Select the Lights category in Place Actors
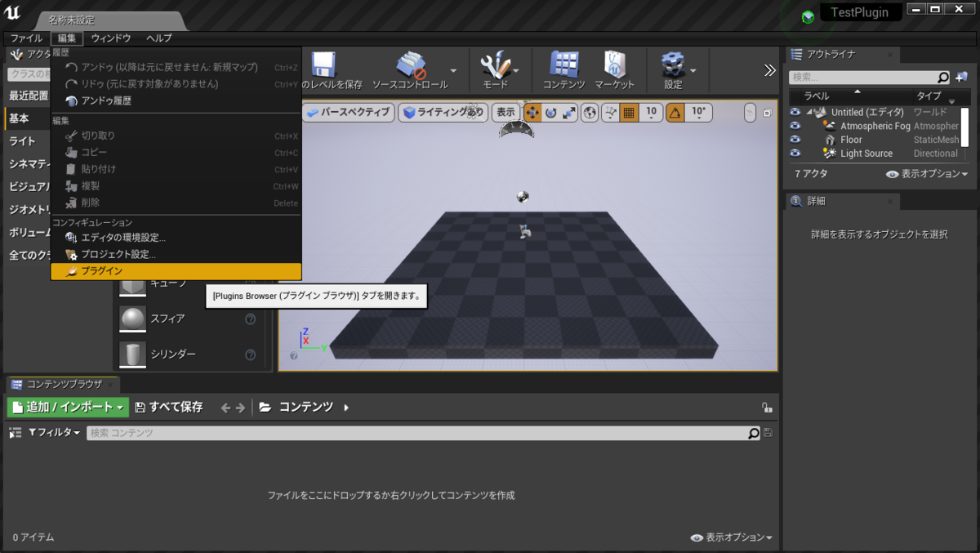 tap(27, 141)
